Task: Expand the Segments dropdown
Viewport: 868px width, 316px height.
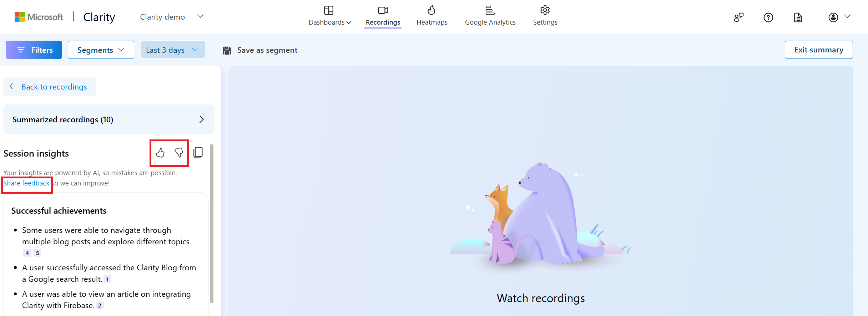Action: (101, 50)
